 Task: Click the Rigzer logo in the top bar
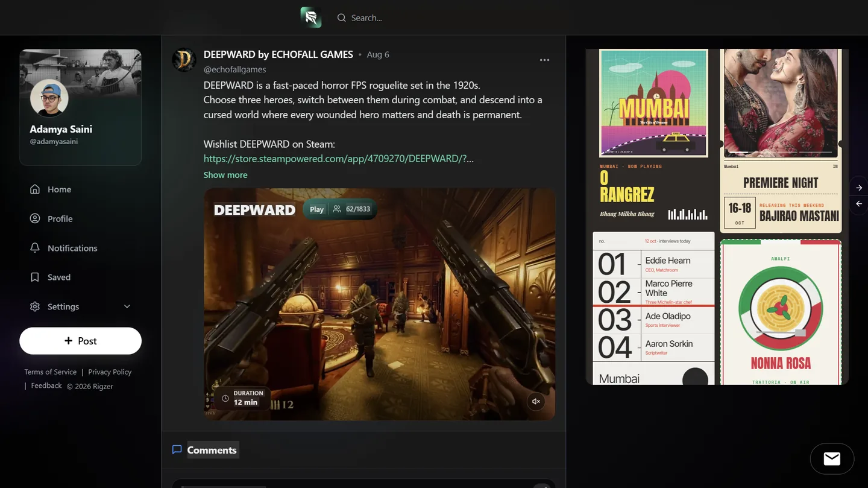[x=311, y=17]
